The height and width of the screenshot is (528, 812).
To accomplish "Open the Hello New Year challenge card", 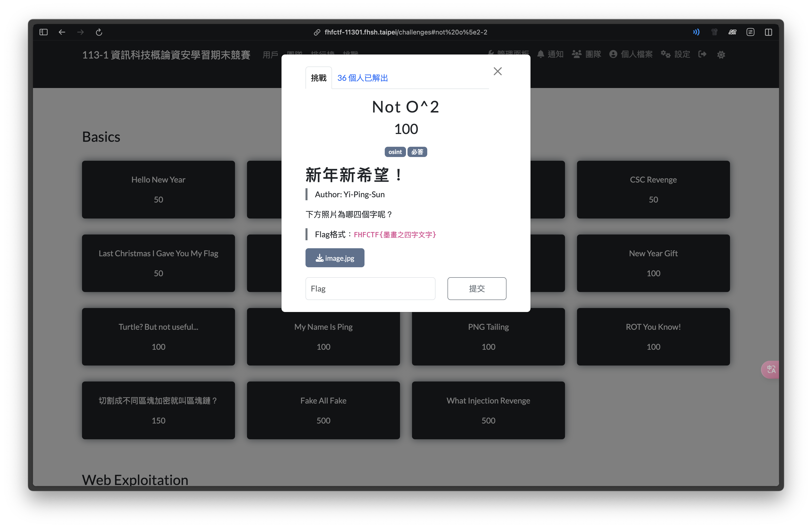I will coord(158,189).
